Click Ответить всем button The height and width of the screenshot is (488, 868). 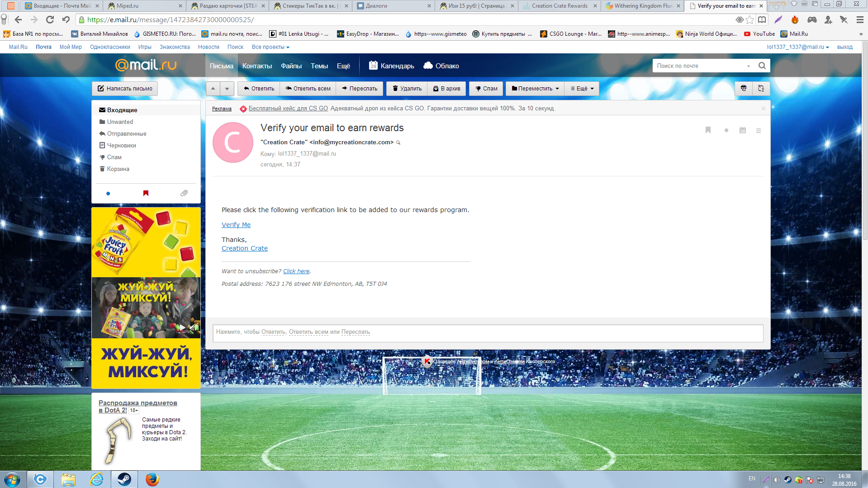click(x=308, y=89)
